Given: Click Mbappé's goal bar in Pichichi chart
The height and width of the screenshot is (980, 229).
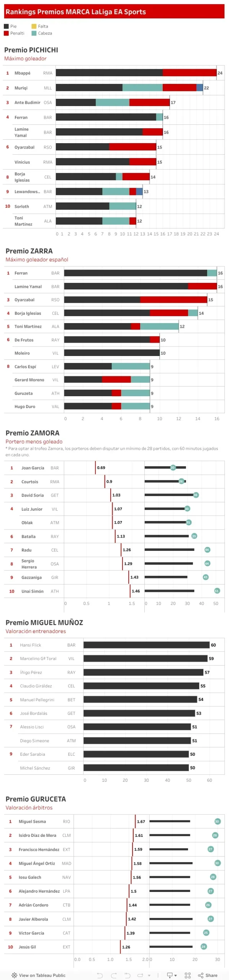Looking at the screenshot, I should point(136,73).
